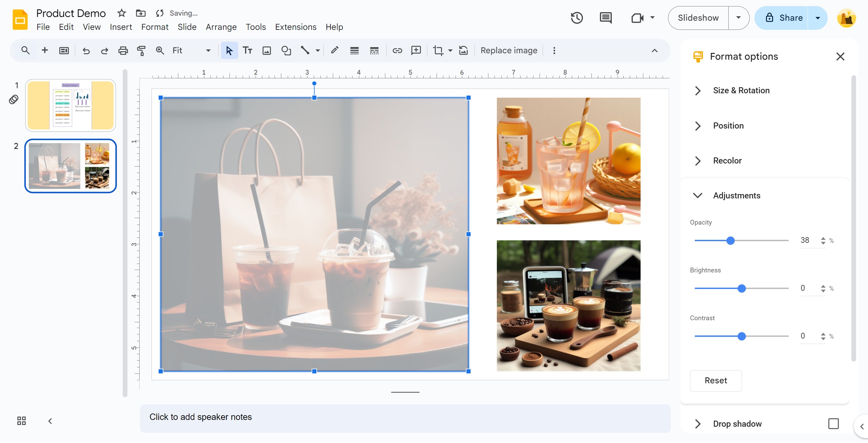
Task: Open Grid view icon at bottom left
Action: [x=21, y=421]
